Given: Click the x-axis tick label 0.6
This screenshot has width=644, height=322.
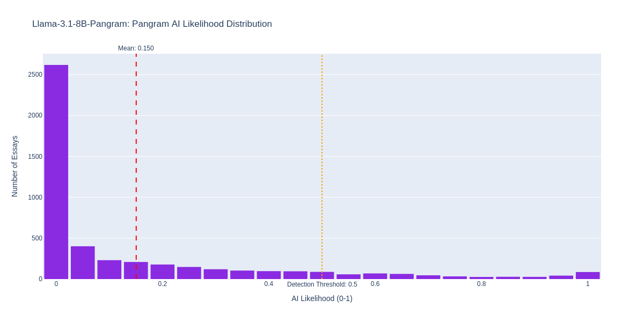Looking at the screenshot, I should [375, 284].
